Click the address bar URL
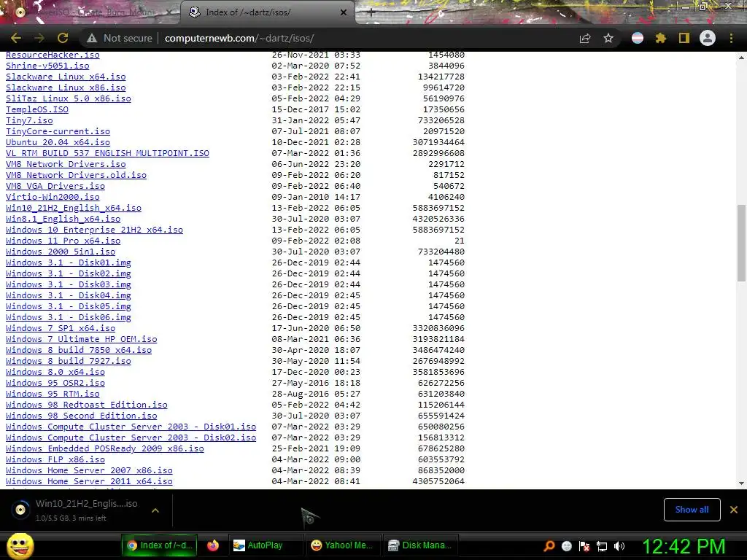Viewport: 747px width, 560px height. [x=239, y=38]
